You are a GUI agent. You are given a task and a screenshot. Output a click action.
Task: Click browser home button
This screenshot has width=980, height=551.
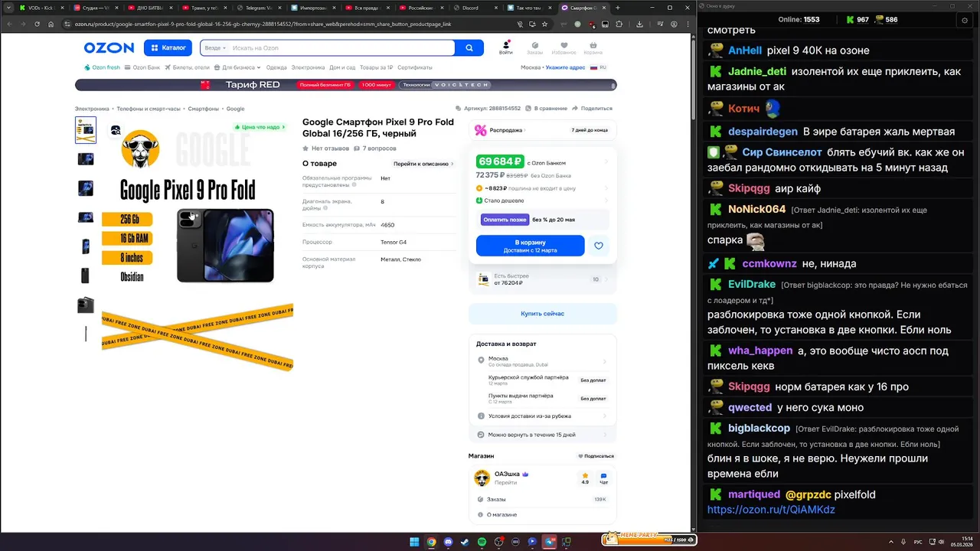51,24
